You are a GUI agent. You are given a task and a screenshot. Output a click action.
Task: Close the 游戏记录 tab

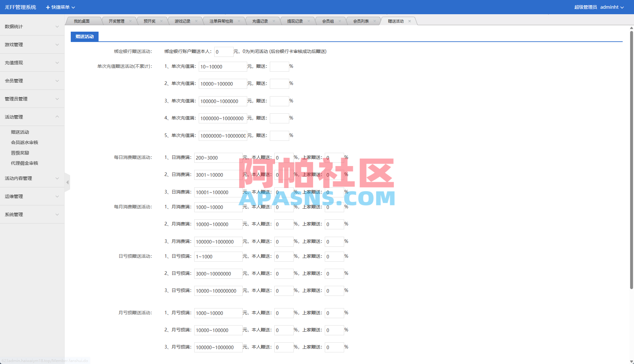196,21
